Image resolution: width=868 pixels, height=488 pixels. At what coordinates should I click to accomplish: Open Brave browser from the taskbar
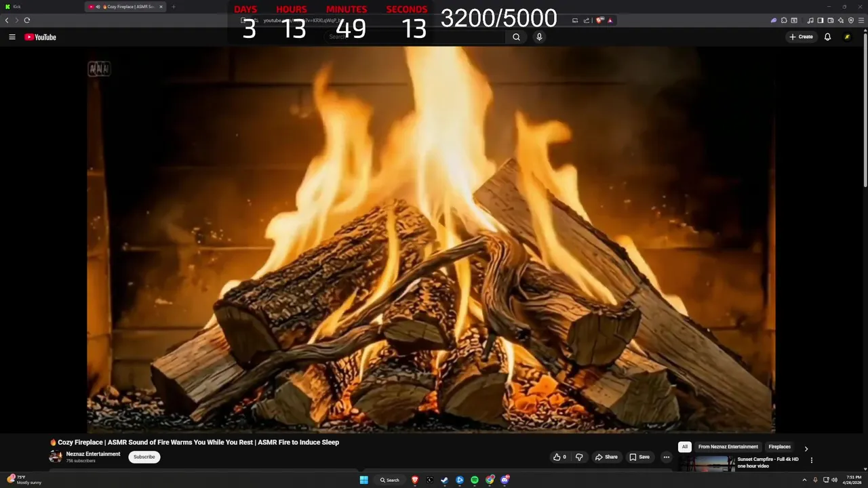tap(415, 480)
